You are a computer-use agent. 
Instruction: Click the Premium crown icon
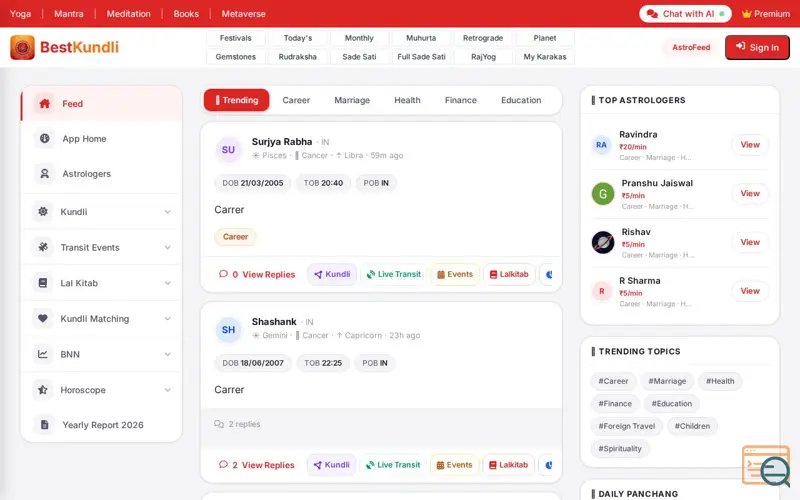(x=746, y=14)
